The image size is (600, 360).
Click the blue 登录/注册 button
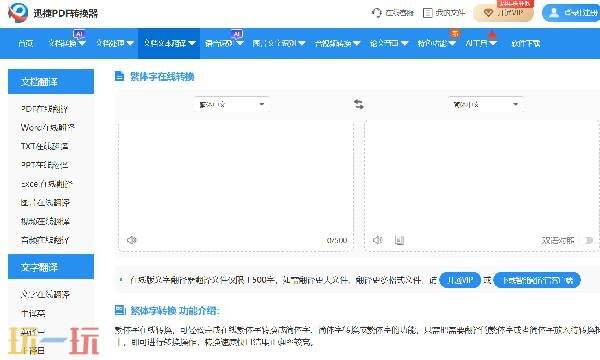[571, 13]
